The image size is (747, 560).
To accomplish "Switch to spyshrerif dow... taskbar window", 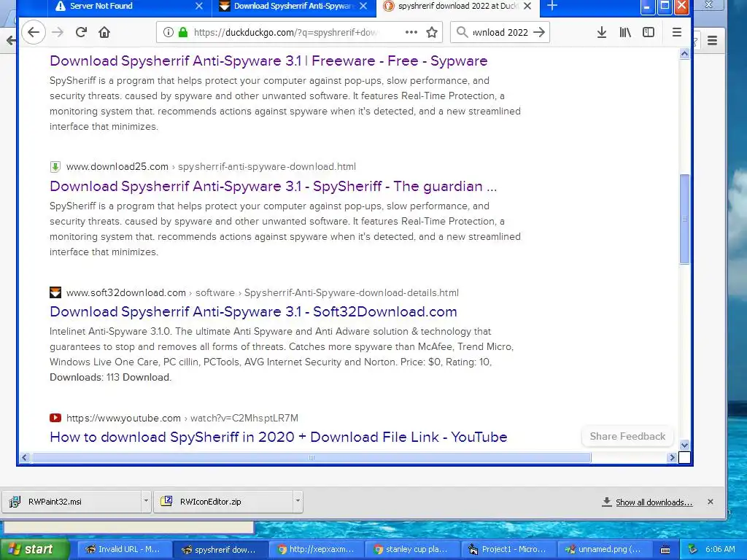I will [219, 550].
